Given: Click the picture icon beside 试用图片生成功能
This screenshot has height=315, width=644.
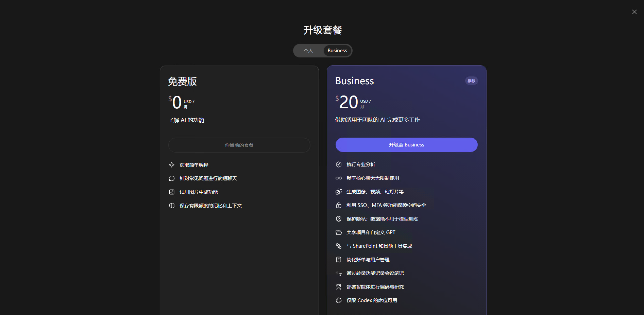Looking at the screenshot, I should point(172,192).
